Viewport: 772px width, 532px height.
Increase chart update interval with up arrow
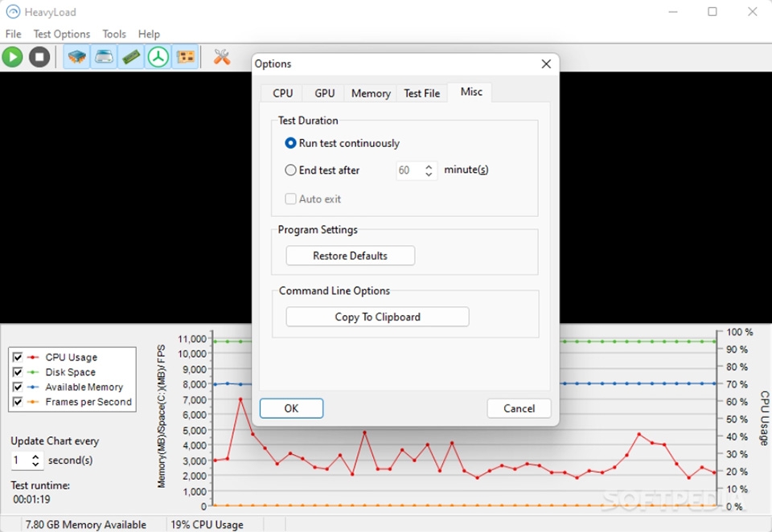click(35, 456)
